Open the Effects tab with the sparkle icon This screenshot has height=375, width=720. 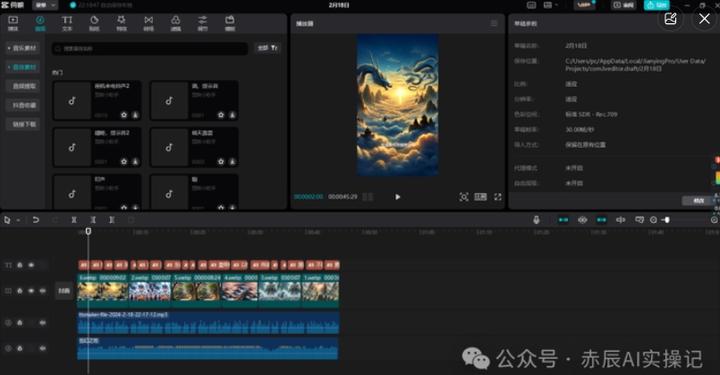[x=121, y=23]
